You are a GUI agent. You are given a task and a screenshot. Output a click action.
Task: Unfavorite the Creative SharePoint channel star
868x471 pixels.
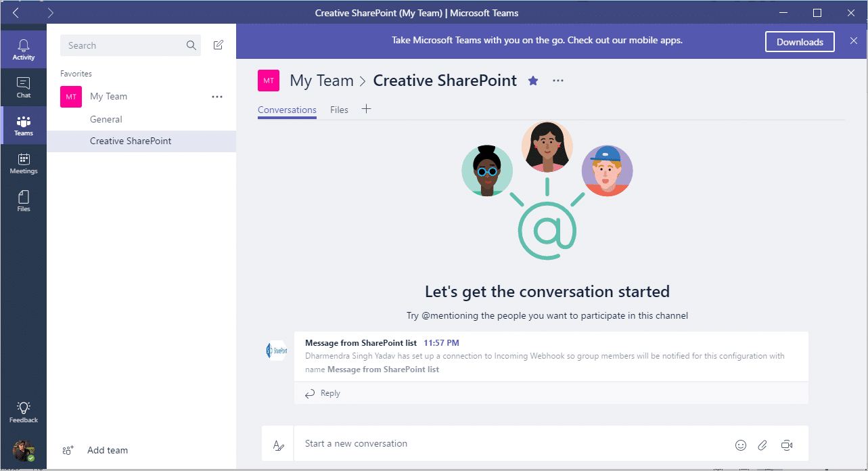tap(533, 81)
